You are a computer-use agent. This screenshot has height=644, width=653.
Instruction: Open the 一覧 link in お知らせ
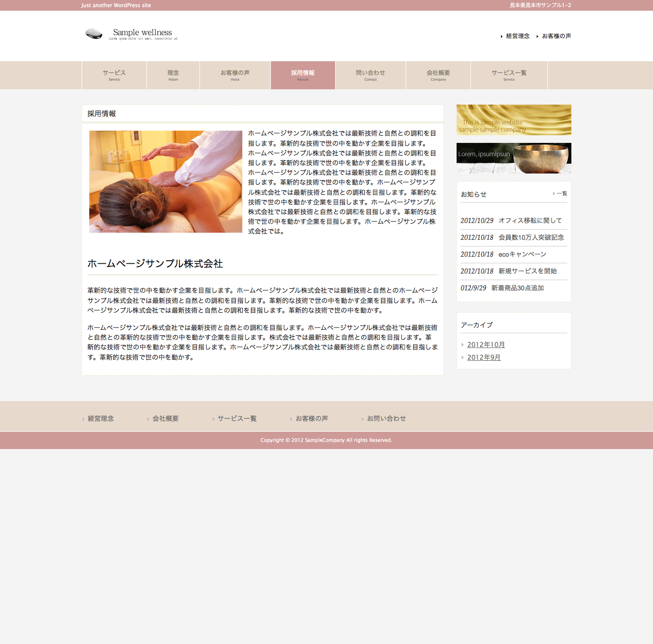point(562,194)
